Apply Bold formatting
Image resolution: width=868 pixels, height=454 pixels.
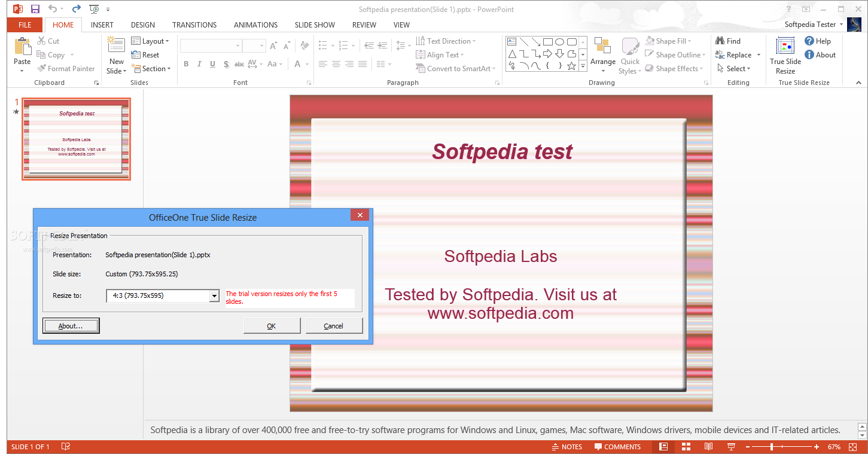tap(186, 64)
